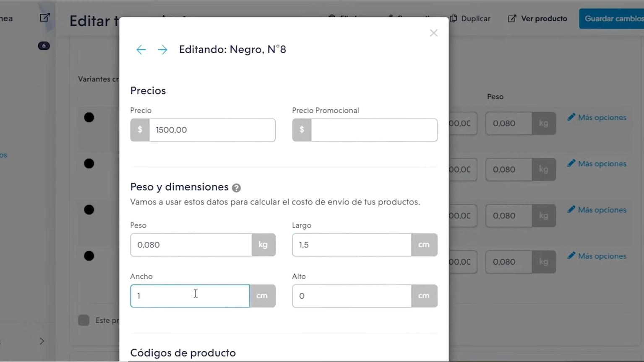Edit the Peso field in the dialog
The image size is (644, 362).
(191, 245)
